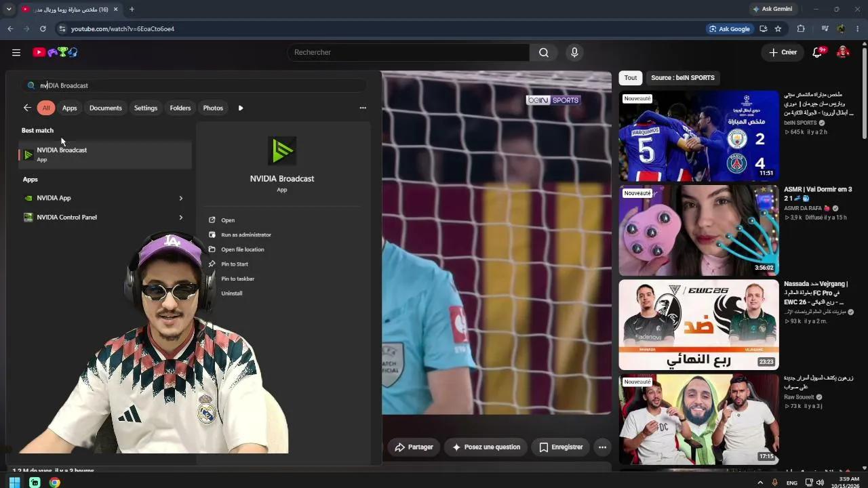Viewport: 868px width, 488px height.
Task: Select Pin to taskbar option
Action: coord(237,279)
